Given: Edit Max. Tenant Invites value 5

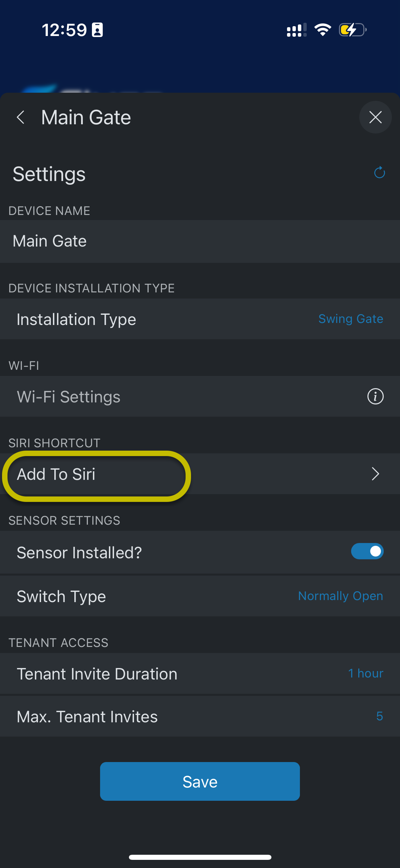Looking at the screenshot, I should point(379,716).
